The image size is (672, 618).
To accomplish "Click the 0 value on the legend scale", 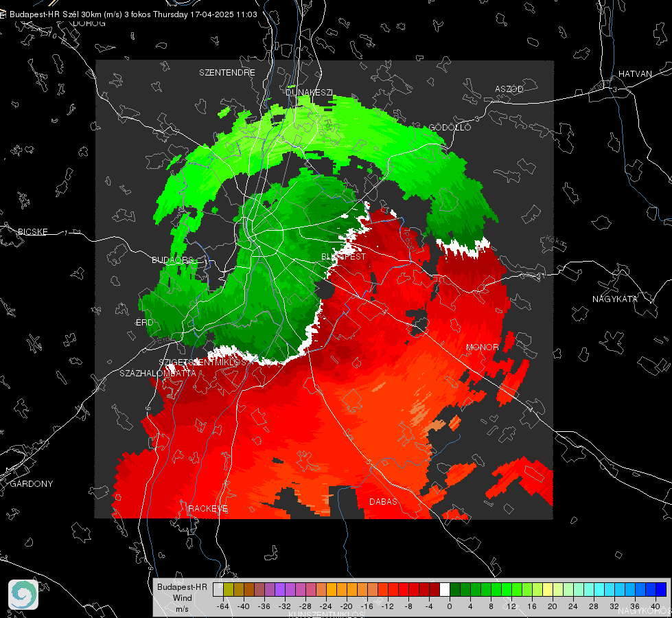I will tap(449, 606).
